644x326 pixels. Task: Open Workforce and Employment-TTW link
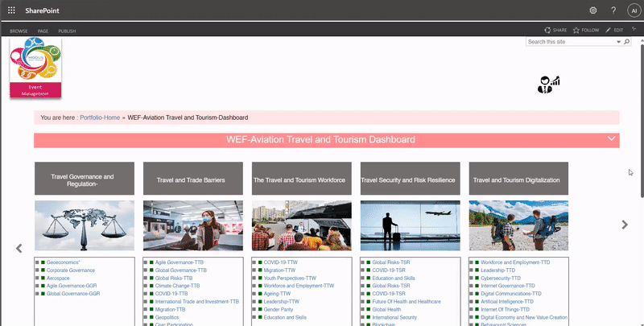299,286
